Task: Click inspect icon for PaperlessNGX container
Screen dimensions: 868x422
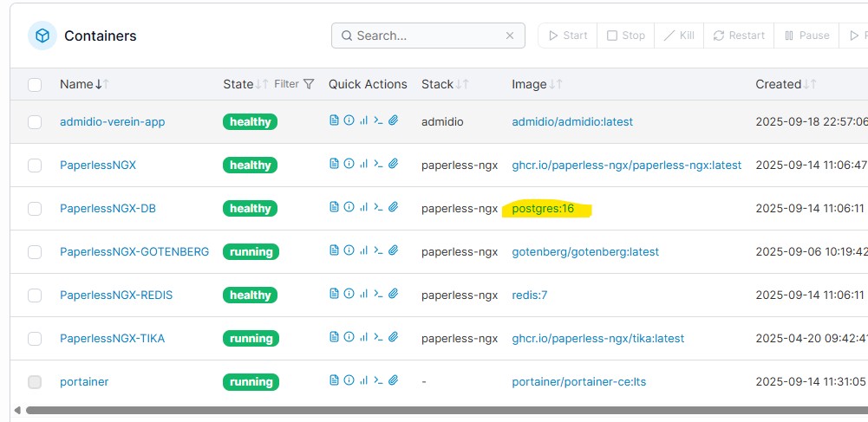Action: pyautogui.click(x=349, y=165)
